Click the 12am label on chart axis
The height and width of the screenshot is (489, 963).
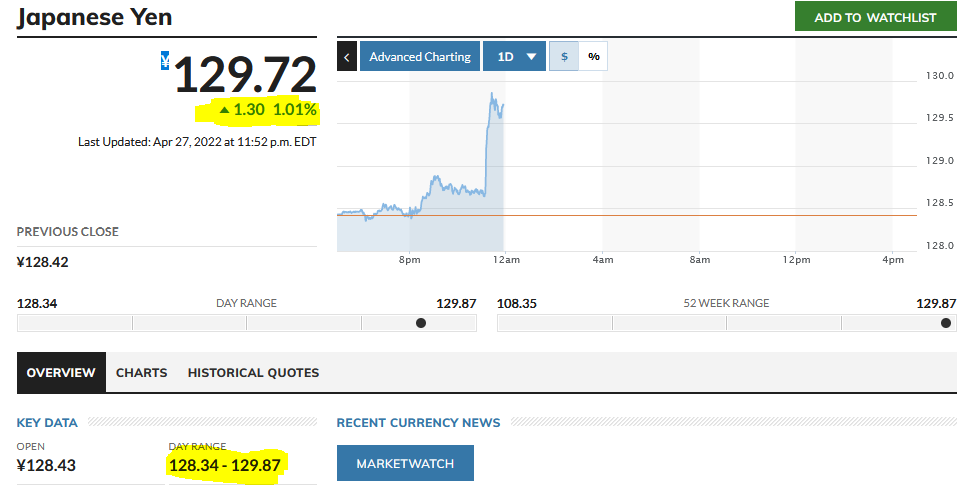tap(506, 260)
